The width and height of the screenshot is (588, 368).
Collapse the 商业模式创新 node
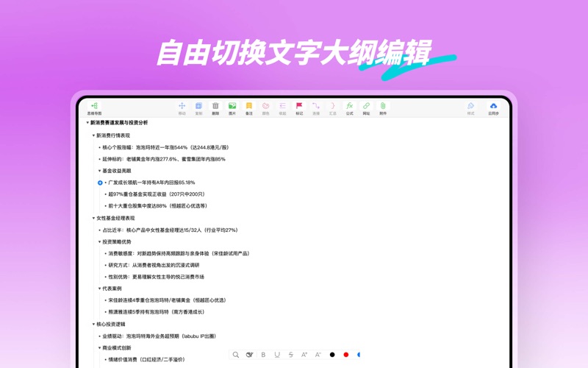(x=99, y=348)
